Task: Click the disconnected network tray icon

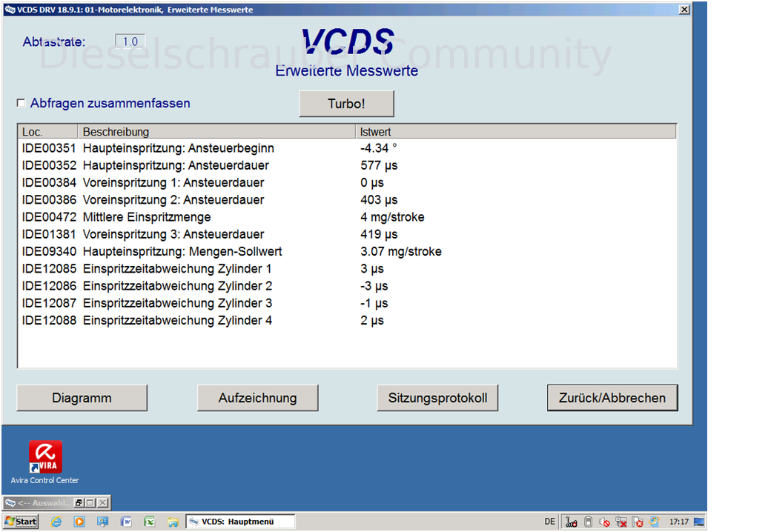Action: tap(621, 522)
